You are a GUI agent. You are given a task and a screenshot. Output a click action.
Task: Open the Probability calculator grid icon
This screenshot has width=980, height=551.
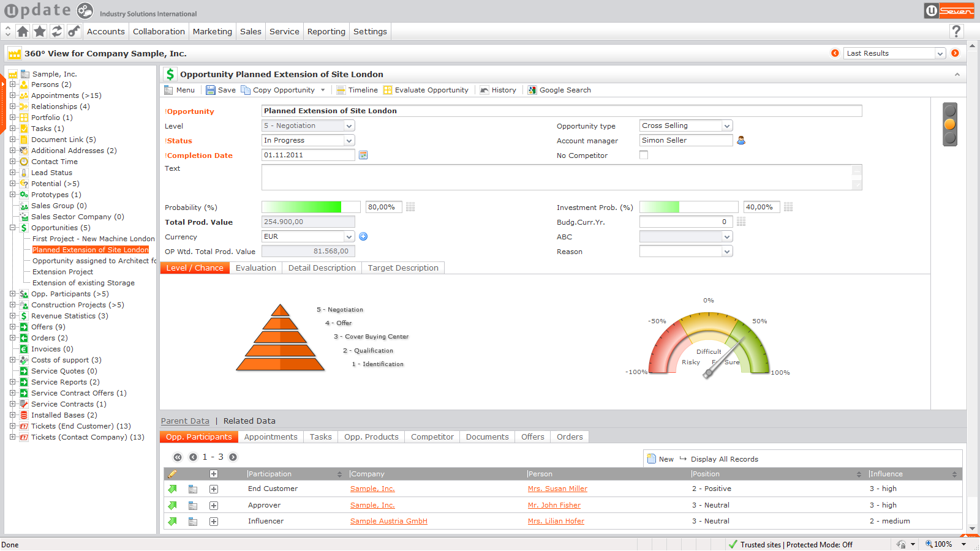click(x=410, y=207)
